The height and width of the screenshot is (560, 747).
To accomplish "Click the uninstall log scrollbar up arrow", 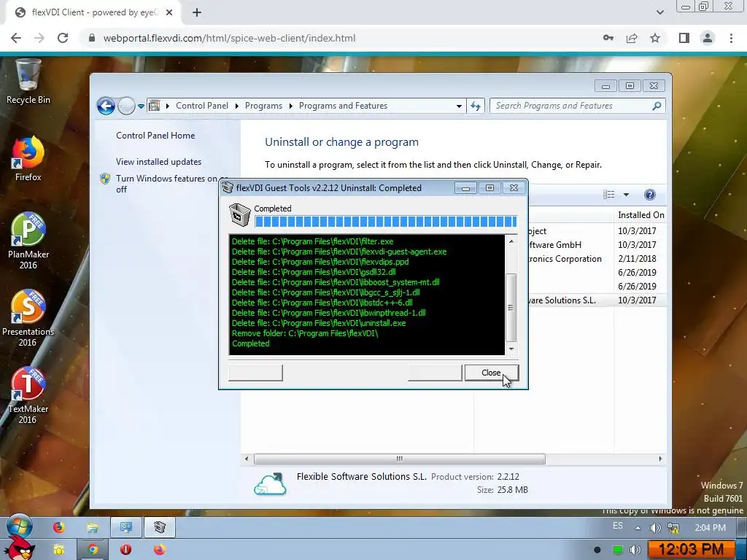I will (x=511, y=241).
